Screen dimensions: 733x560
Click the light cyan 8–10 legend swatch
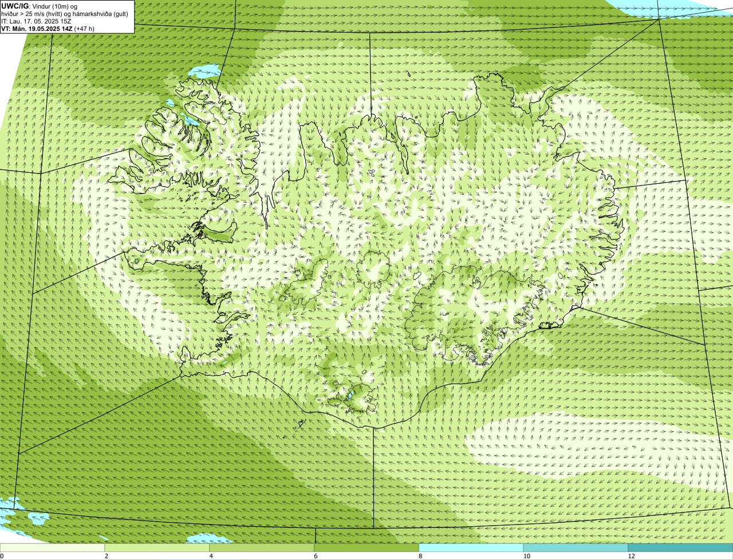[471, 547]
